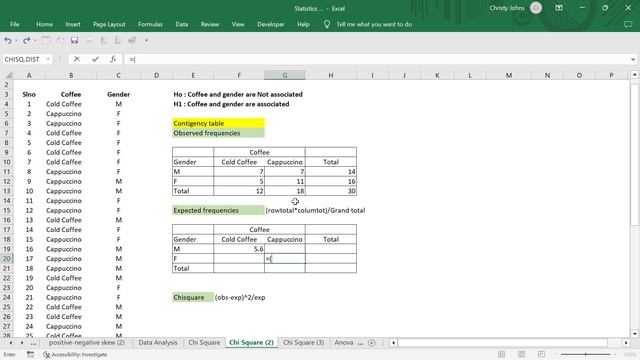Expand the formula bar chevron
Viewport: 640px width, 360px height.
633,59
